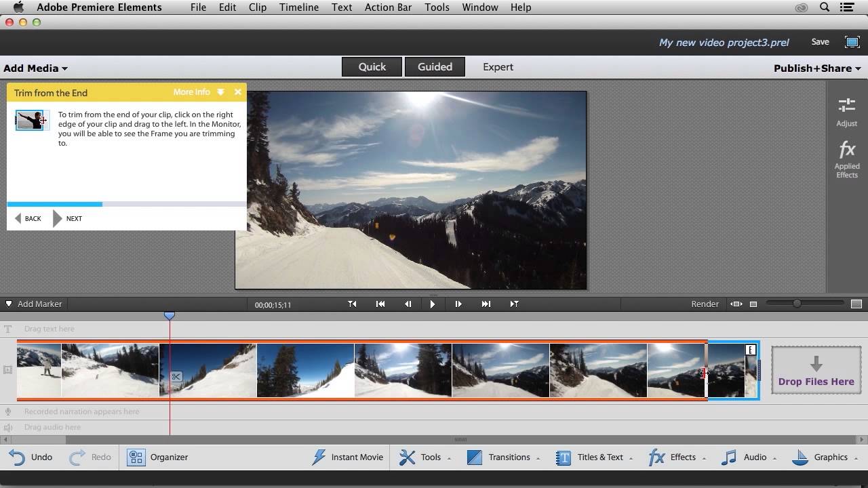868x488 pixels.
Task: Click the timeline zoom slider handle
Action: (797, 304)
